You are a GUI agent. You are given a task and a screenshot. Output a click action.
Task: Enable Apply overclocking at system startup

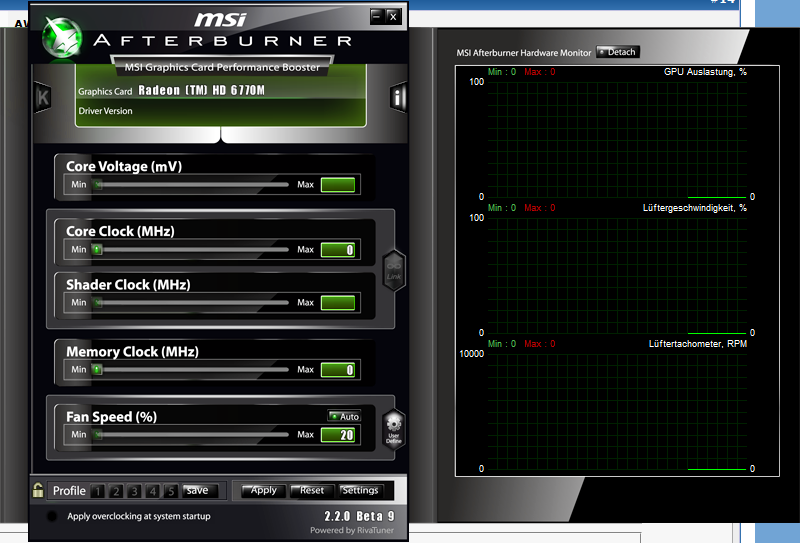52,516
